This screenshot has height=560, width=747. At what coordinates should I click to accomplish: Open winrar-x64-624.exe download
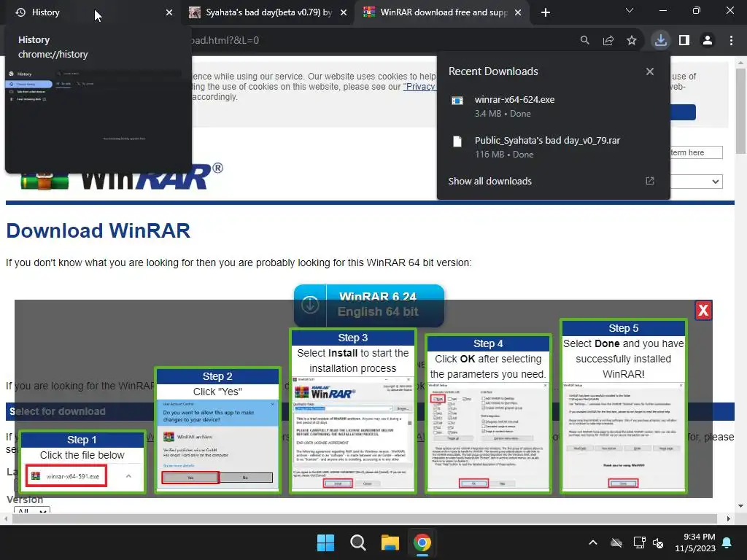point(554,106)
